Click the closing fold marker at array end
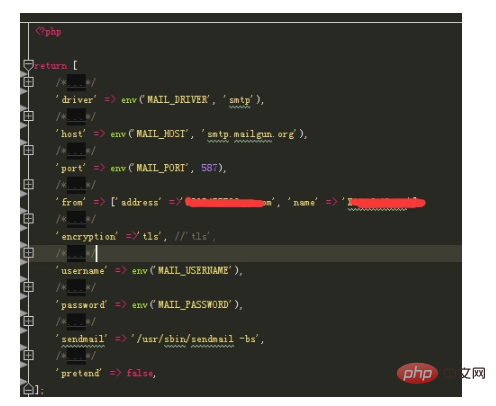Viewport: 496px width, 406px height. pos(28,389)
